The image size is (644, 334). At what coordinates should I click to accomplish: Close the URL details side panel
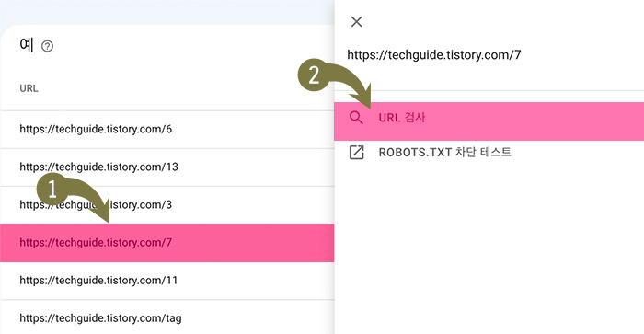pos(357,22)
